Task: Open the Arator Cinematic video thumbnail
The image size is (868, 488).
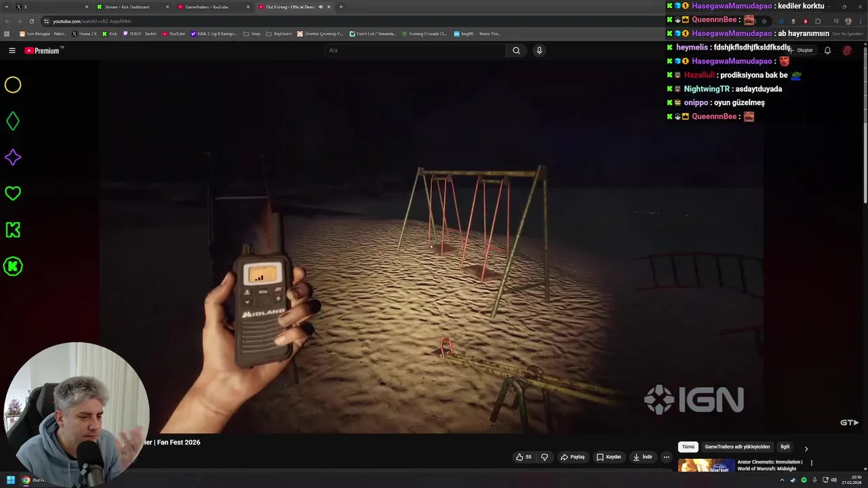Action: (x=706, y=466)
